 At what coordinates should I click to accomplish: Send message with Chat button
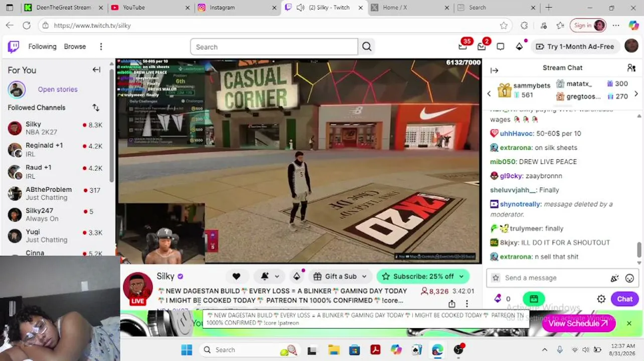point(624,299)
